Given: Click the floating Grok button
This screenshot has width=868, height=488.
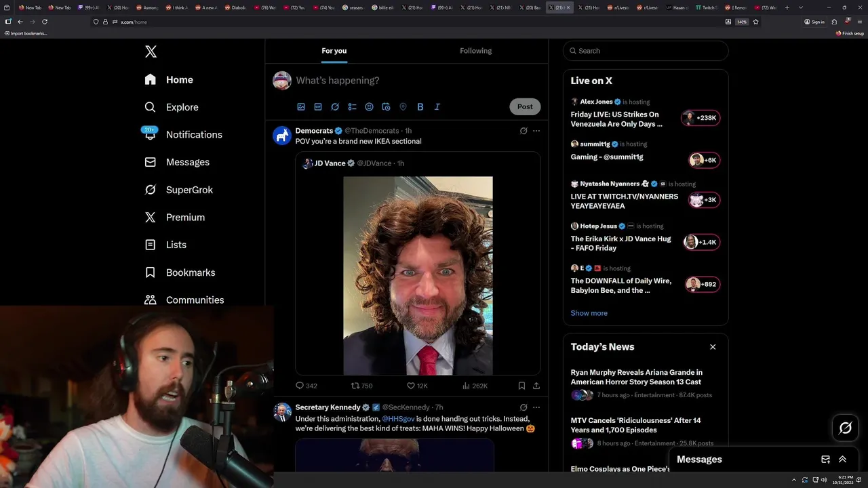Looking at the screenshot, I should [846, 428].
